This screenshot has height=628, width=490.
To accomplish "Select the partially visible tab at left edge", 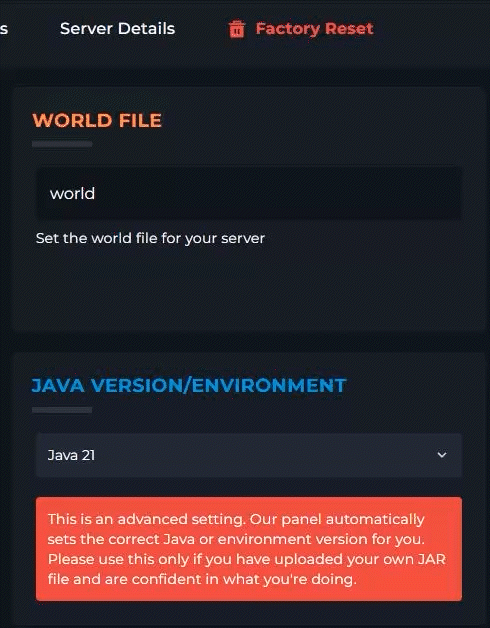I will [4, 29].
